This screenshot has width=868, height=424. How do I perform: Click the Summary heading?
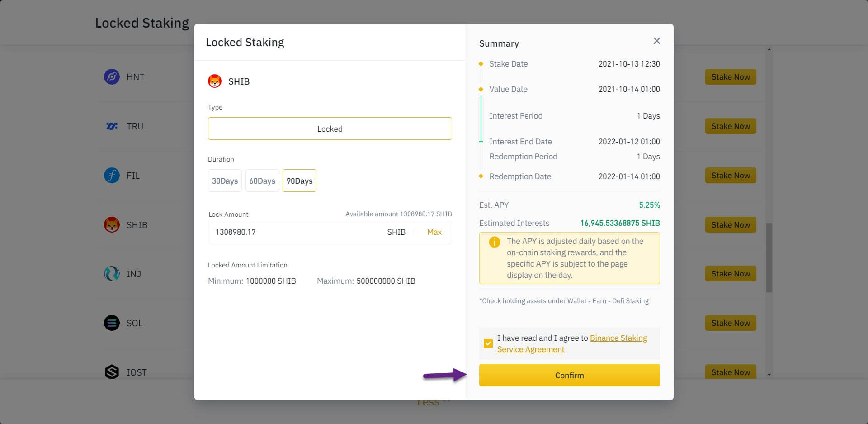click(x=499, y=43)
